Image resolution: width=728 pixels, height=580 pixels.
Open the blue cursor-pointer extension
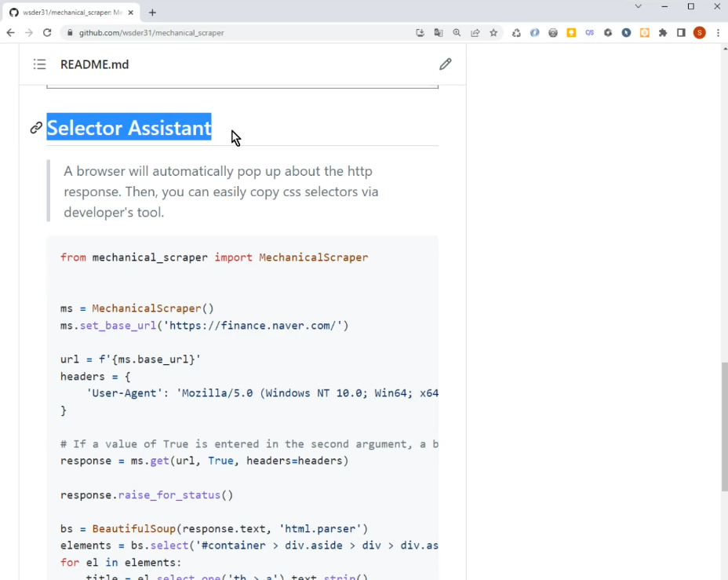(x=626, y=32)
